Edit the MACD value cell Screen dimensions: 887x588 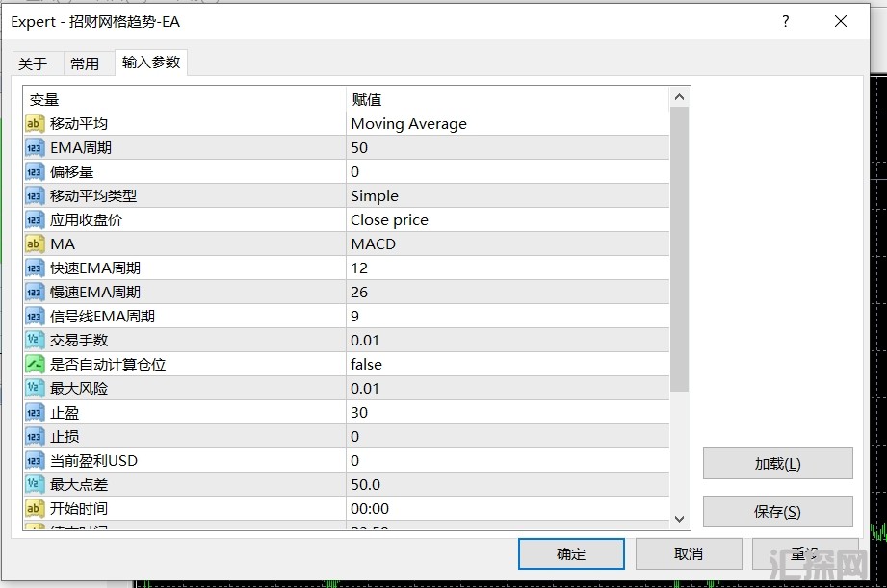(x=508, y=244)
